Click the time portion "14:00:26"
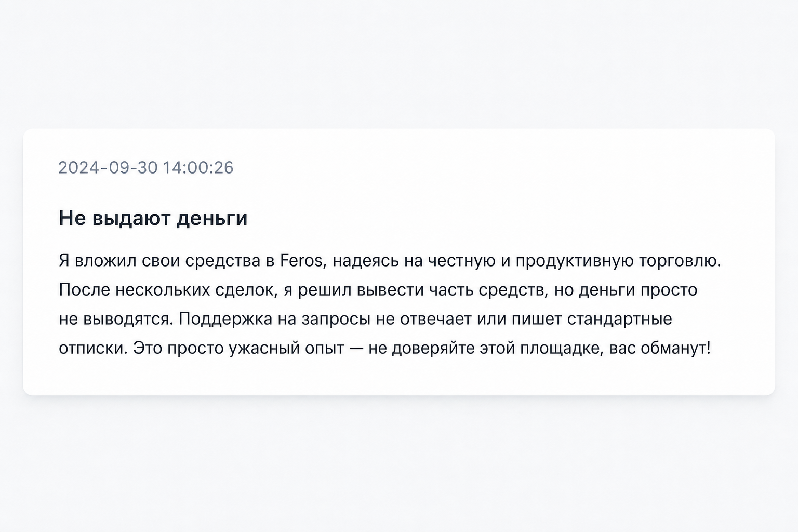 click(x=198, y=167)
